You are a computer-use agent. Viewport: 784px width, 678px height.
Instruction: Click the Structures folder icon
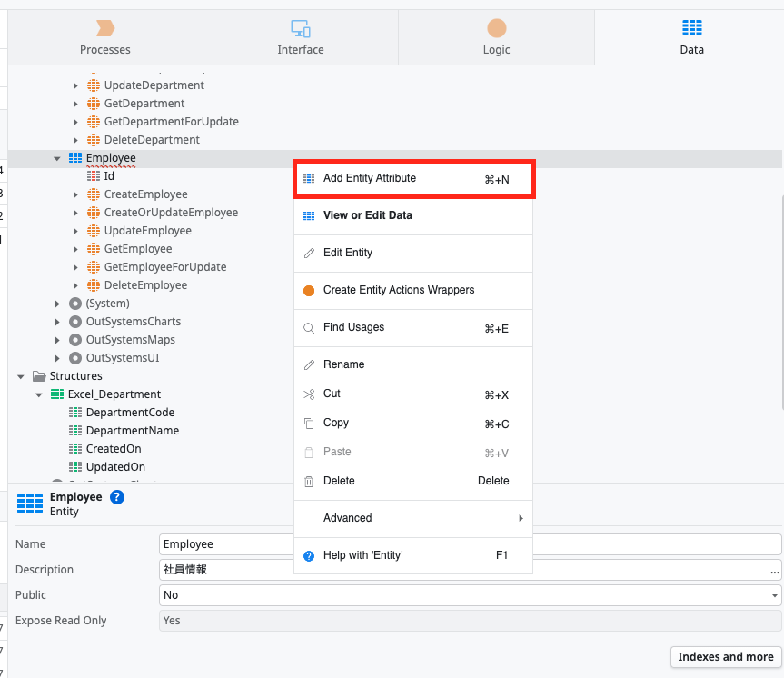pos(39,375)
